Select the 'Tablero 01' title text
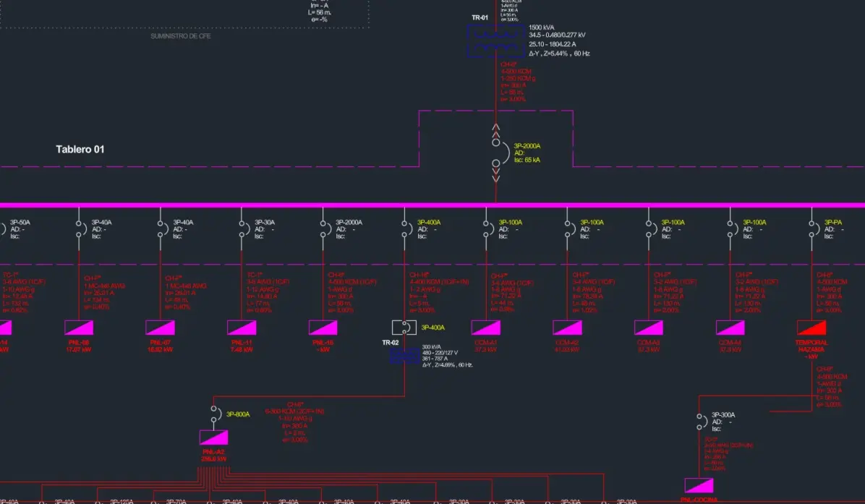The height and width of the screenshot is (504, 865). pyautogui.click(x=80, y=150)
